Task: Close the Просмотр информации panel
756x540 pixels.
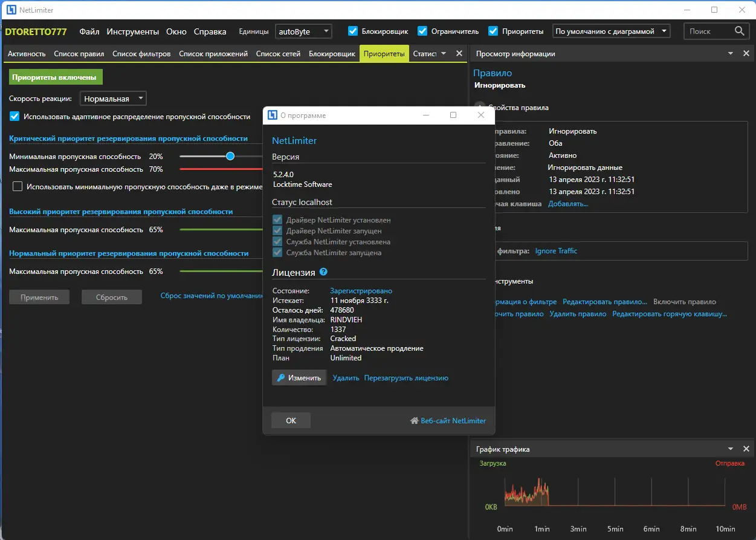Action: click(x=746, y=54)
